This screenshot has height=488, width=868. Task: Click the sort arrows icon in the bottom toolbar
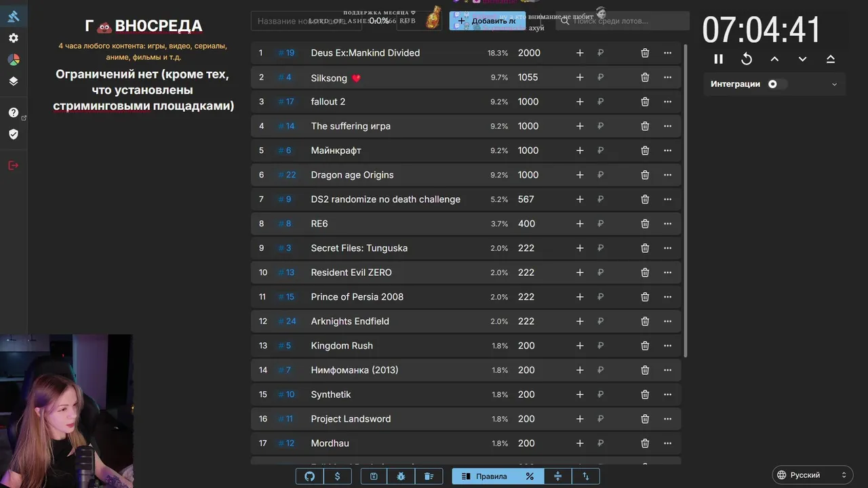click(x=586, y=476)
